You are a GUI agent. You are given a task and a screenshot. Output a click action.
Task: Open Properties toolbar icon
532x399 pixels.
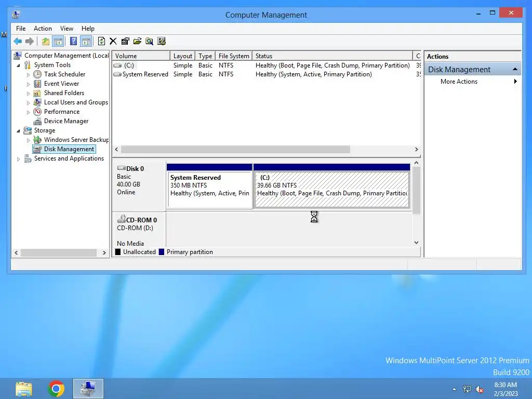[125, 42]
